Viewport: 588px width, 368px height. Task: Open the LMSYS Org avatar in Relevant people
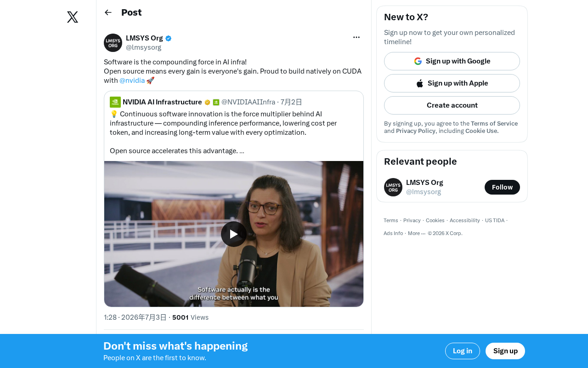click(x=393, y=187)
